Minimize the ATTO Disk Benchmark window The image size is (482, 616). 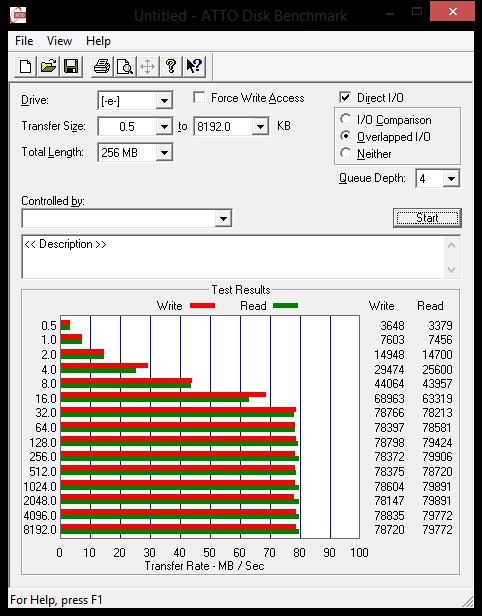390,13
